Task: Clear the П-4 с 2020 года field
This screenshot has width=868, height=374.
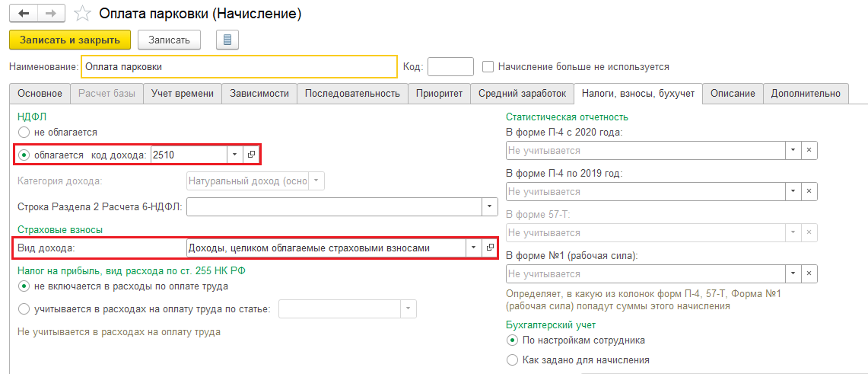Action: point(809,151)
